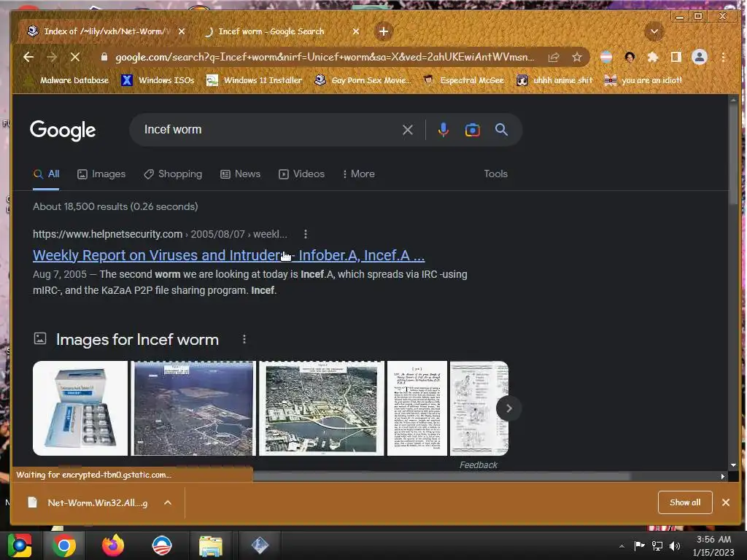747x560 pixels.
Task: Click the vertical page scrollbar
Action: point(733,156)
